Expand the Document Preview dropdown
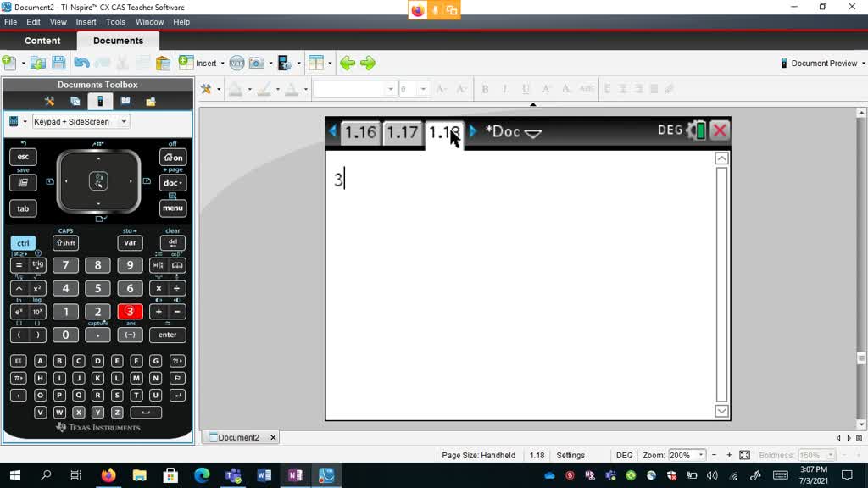Image resolution: width=868 pixels, height=488 pixels. [864, 64]
